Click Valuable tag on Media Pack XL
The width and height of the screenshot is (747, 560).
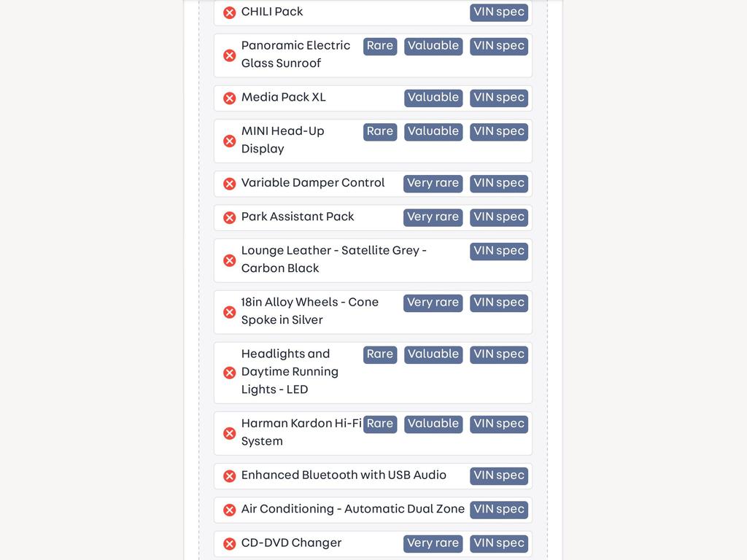[x=433, y=98]
